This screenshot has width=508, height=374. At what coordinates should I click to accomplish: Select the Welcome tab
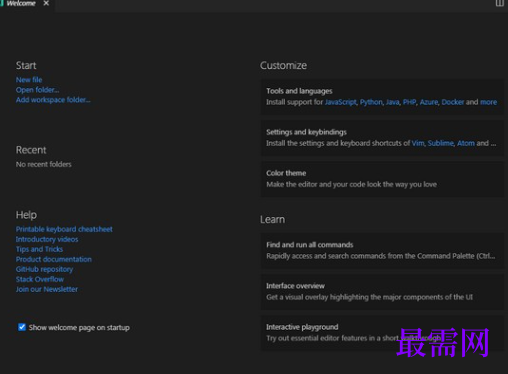click(x=21, y=3)
